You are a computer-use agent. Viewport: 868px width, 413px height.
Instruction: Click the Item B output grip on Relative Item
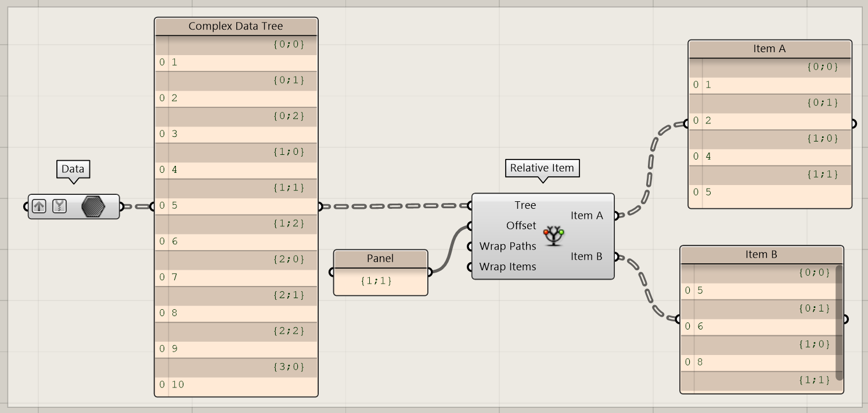[x=616, y=256]
